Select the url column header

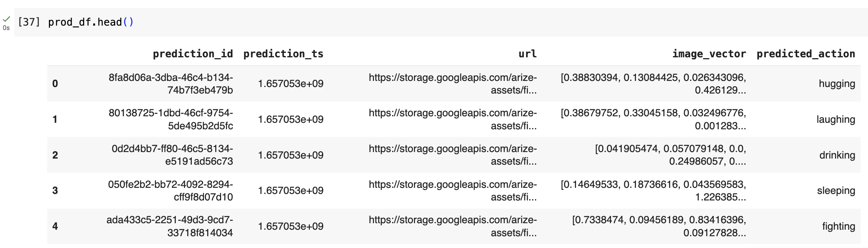pyautogui.click(x=528, y=54)
